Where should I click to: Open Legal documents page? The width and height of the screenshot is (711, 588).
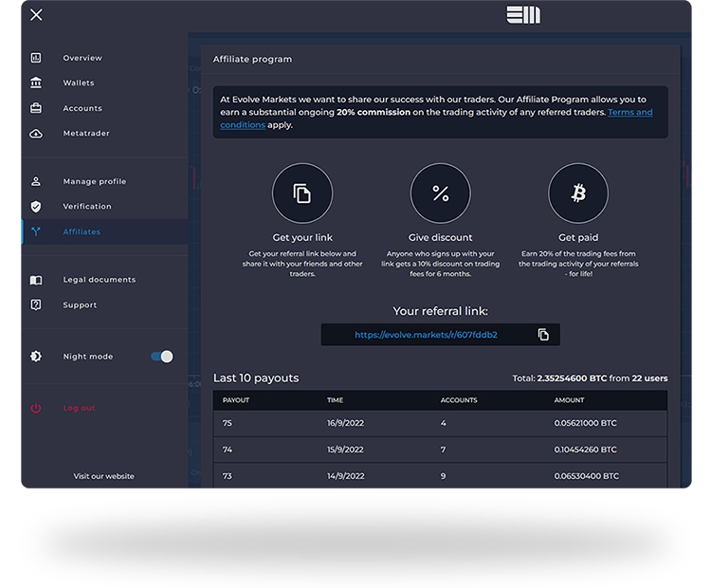(x=100, y=280)
